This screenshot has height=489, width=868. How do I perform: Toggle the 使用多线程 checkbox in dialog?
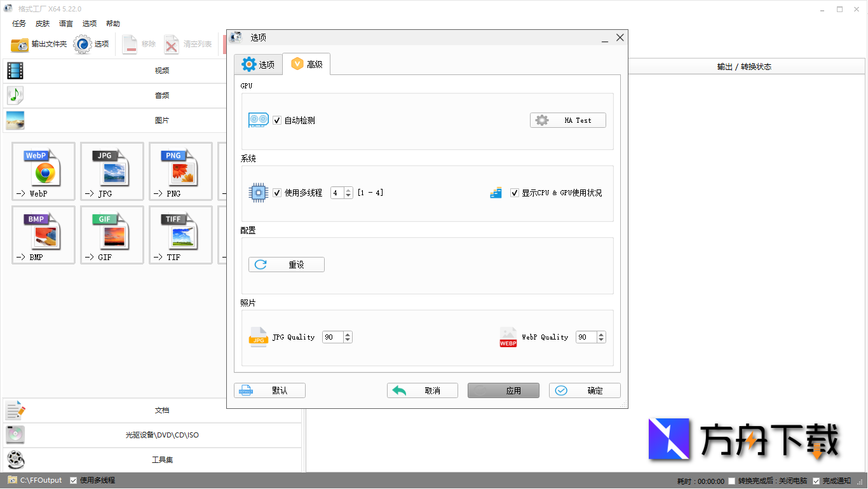pos(277,193)
